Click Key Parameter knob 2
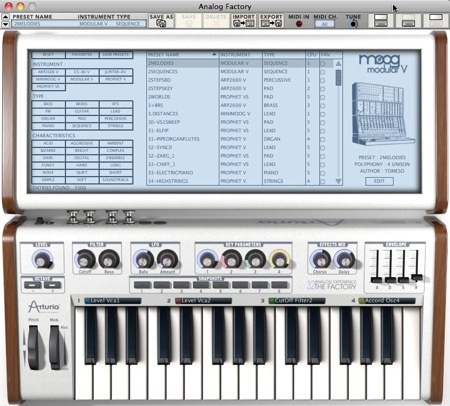The height and width of the screenshot is (406, 450). click(x=231, y=259)
